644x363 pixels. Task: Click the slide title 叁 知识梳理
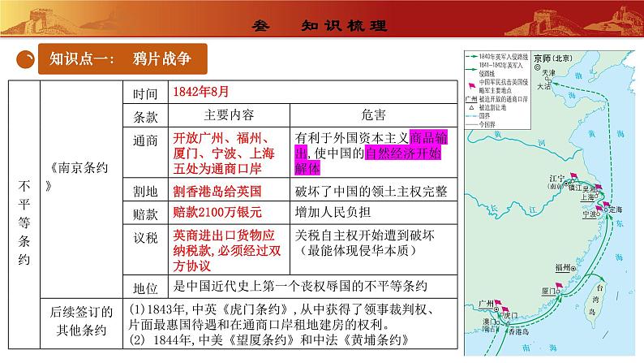pyautogui.click(x=320, y=25)
